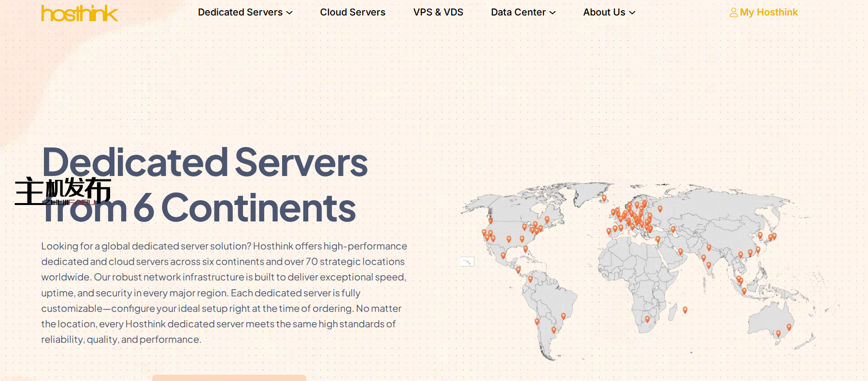Screen dimensions: 868x381
Task: Open the VPS & VDS menu item
Action: pos(438,12)
